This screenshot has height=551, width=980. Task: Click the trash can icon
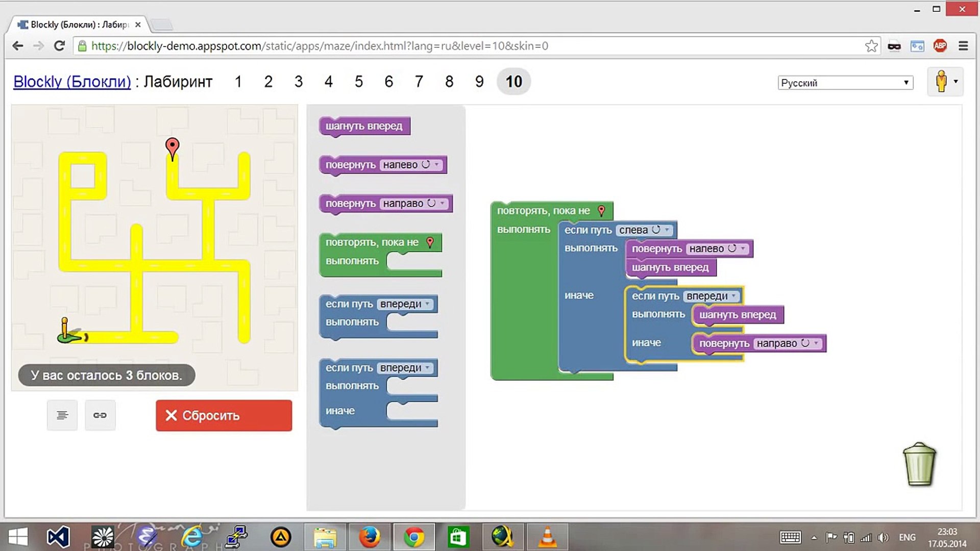[x=919, y=464]
